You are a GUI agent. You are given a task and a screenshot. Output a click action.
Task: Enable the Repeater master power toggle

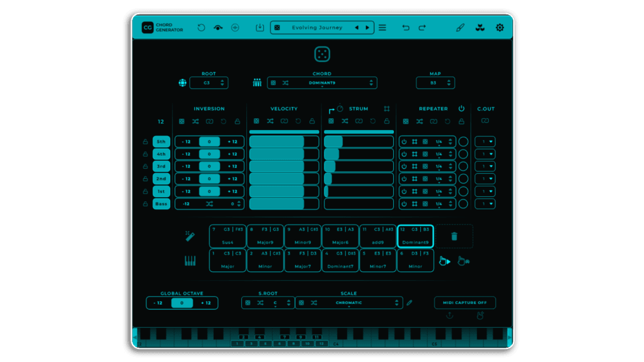click(x=461, y=108)
